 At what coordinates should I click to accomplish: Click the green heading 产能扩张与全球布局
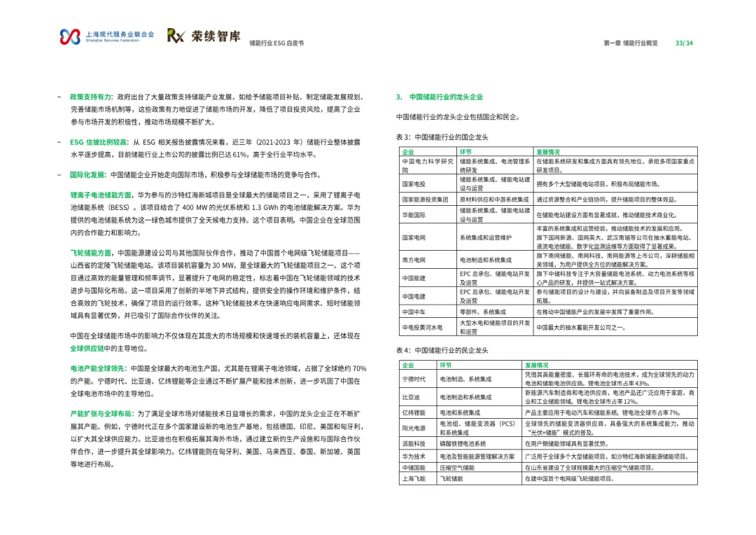point(101,414)
